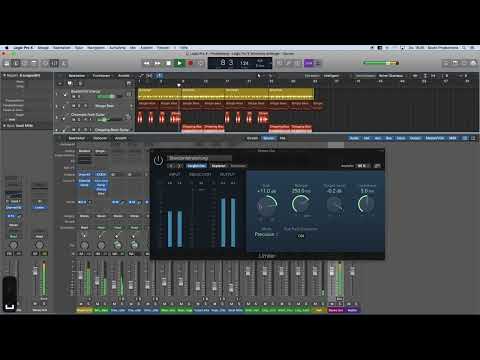This screenshot has height=360, width=480.
Task: Toggle the Inst channel filter button
Action: (x=366, y=138)
